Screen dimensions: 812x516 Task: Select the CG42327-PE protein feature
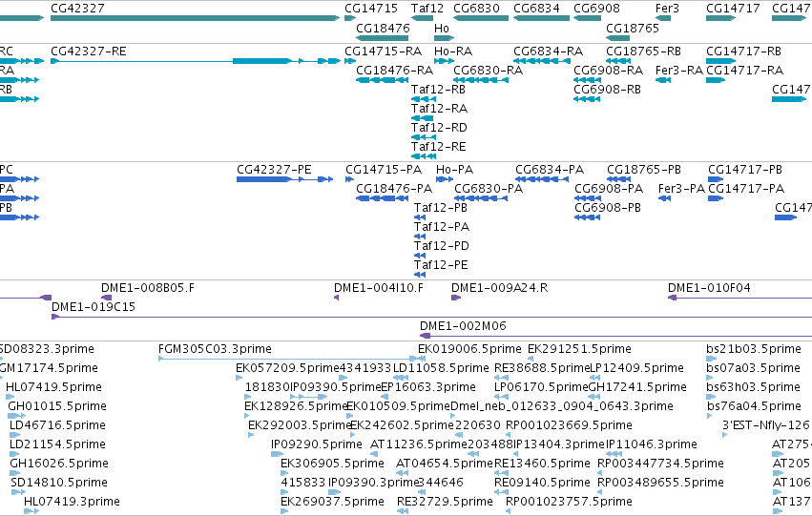pyautogui.click(x=285, y=179)
